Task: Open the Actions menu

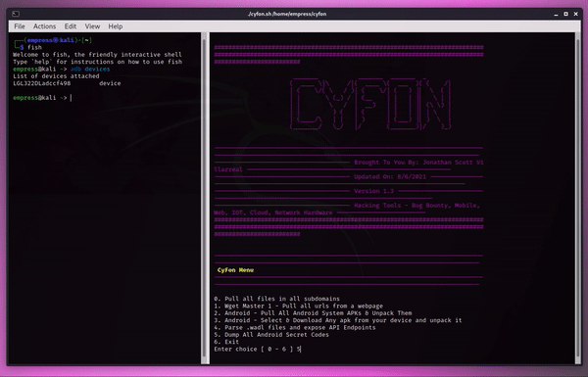Action: pyautogui.click(x=44, y=26)
